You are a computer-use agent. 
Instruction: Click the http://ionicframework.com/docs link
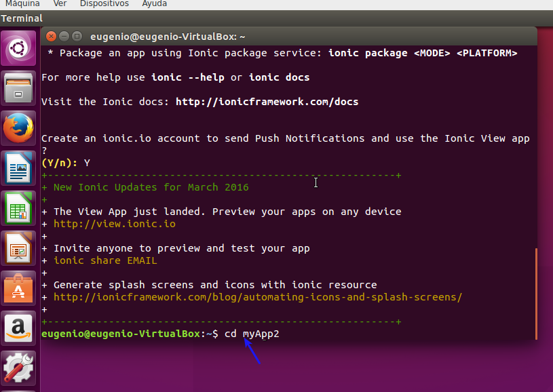267,102
